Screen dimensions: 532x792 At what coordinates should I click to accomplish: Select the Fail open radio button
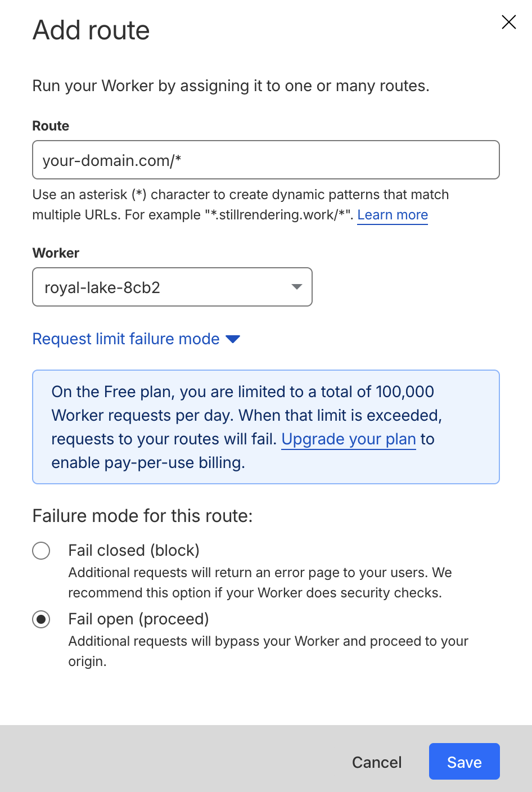pyautogui.click(x=41, y=619)
